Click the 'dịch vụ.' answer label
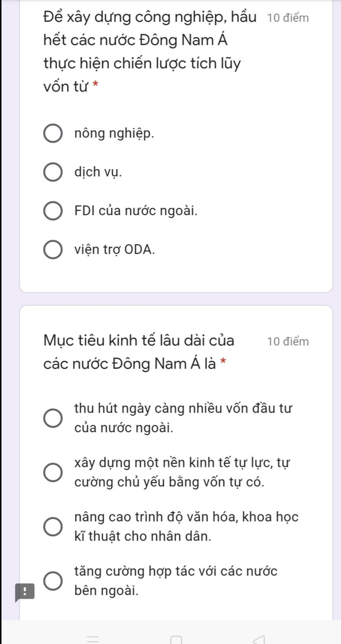The width and height of the screenshot is (341, 644). pos(98,172)
